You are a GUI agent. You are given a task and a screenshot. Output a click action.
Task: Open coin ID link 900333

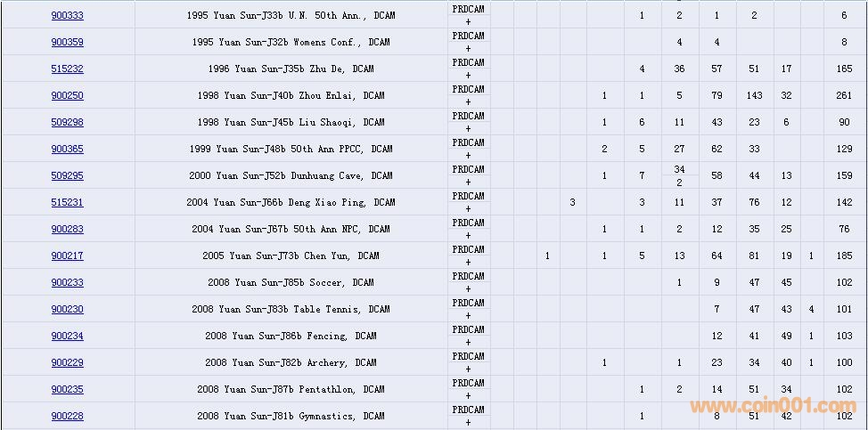(x=67, y=15)
